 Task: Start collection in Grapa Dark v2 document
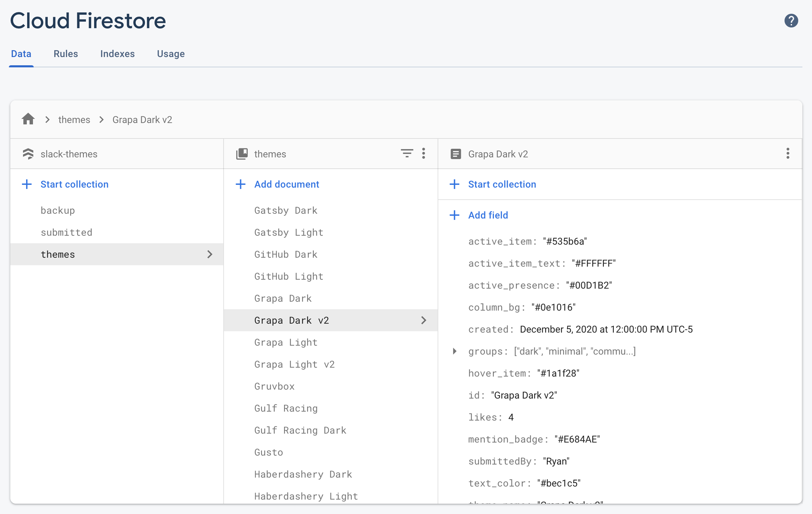502,184
